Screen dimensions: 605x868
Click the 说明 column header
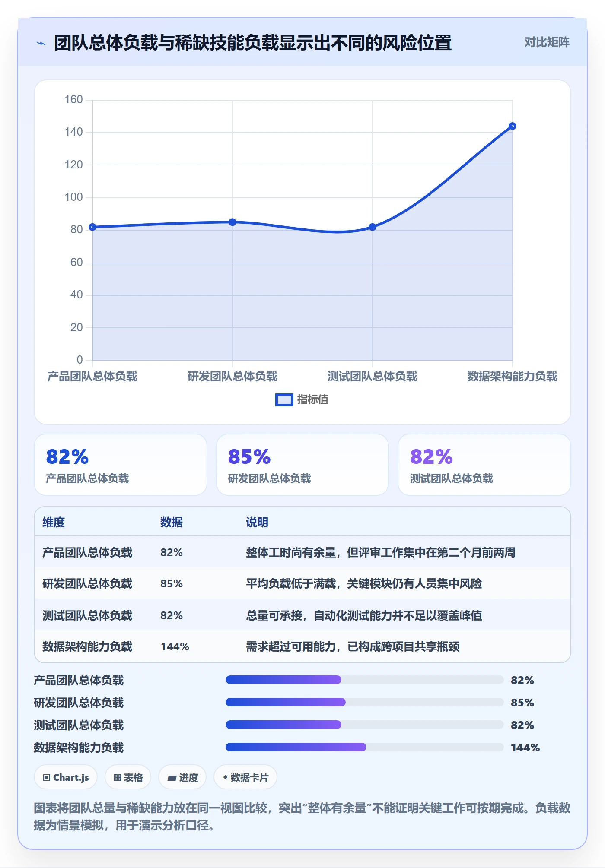click(x=257, y=522)
